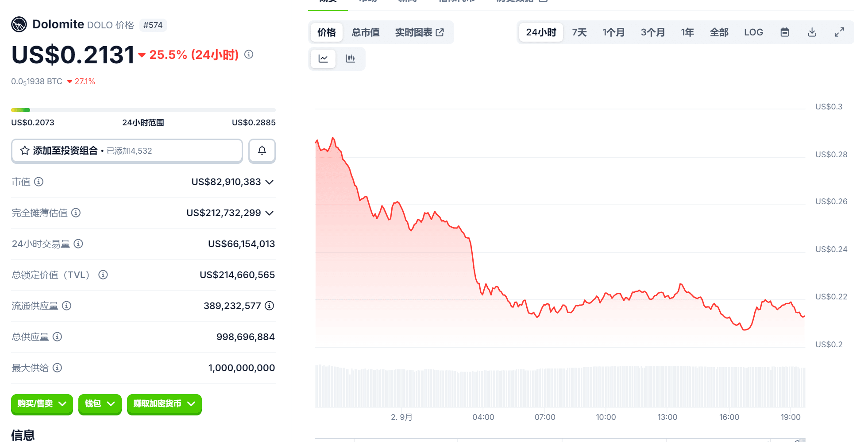Click info icon beside 总锁定价值 (TVL)
Screen dimensions: 868x442
(x=103, y=275)
